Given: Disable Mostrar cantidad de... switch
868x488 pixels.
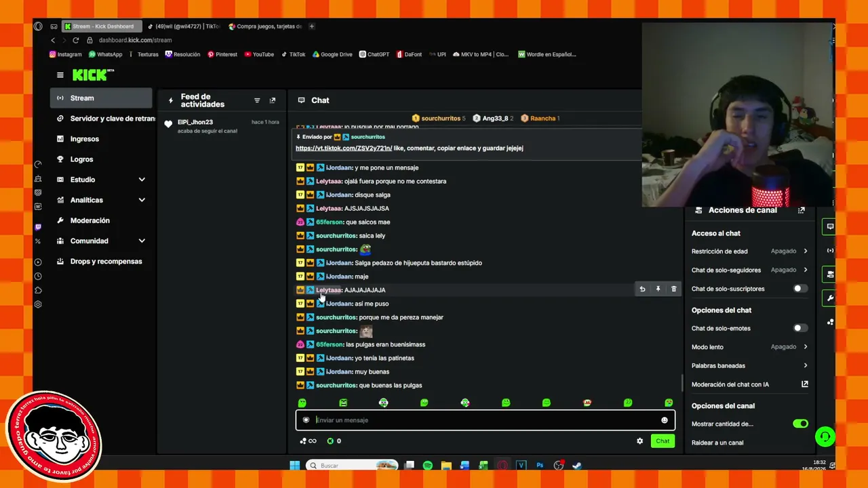Looking at the screenshot, I should 800,424.
